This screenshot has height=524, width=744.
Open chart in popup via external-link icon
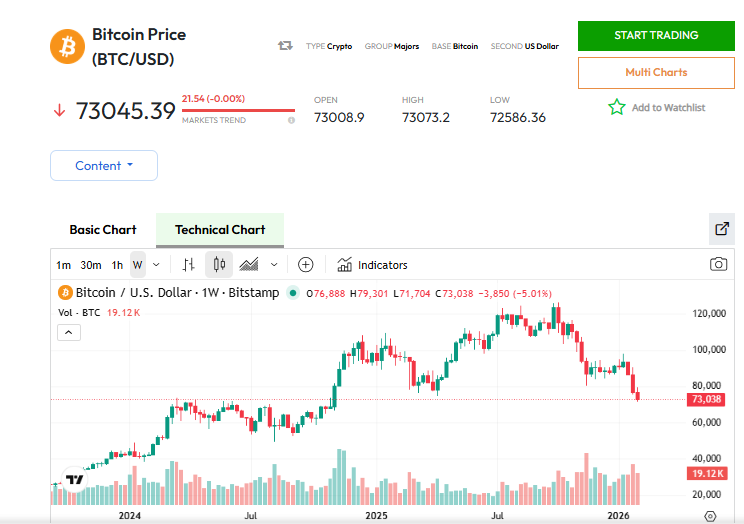[x=721, y=229]
